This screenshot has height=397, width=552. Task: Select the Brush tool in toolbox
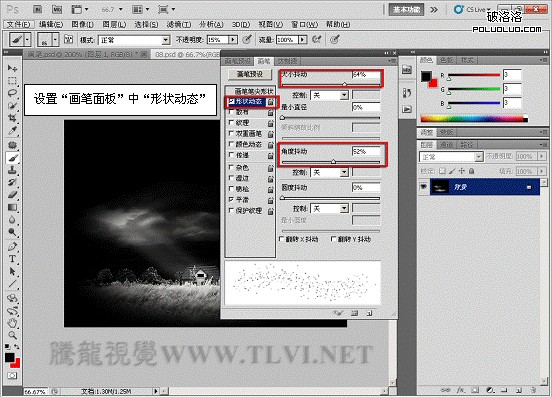click(x=12, y=158)
